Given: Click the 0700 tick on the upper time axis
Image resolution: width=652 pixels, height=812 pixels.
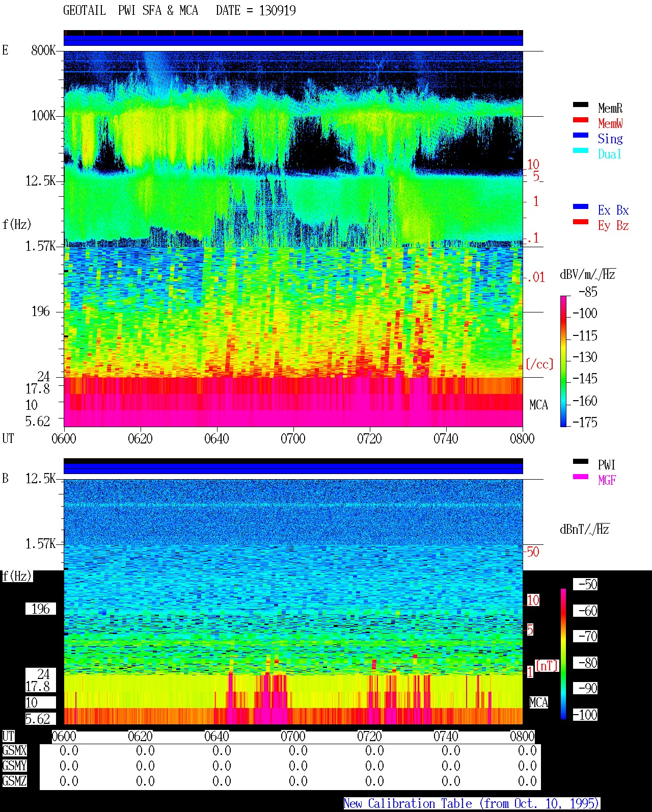Looking at the screenshot, I should pos(293,438).
